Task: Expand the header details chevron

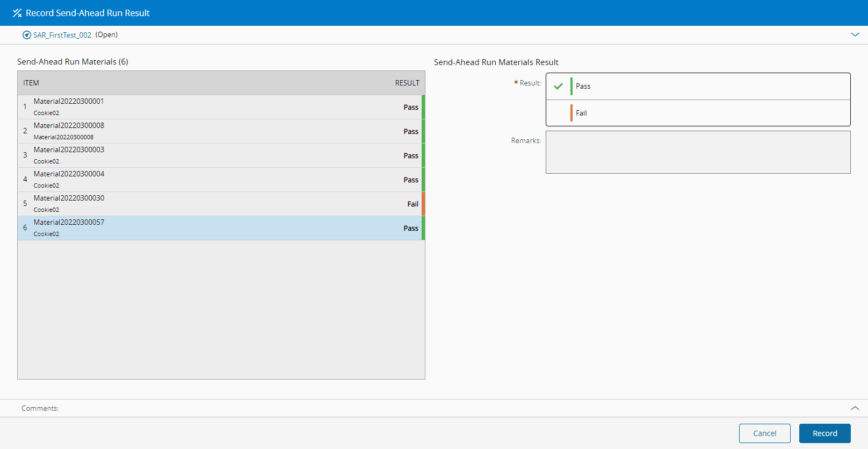Action: pos(855,34)
